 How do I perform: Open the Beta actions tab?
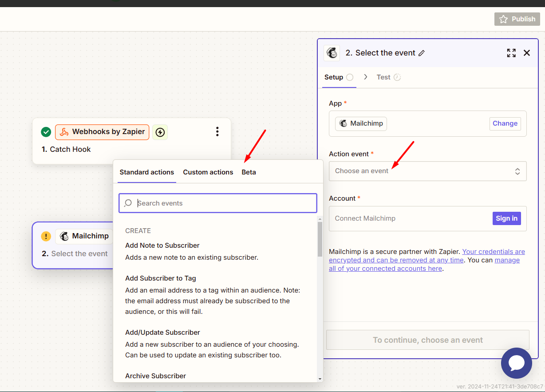click(x=249, y=172)
